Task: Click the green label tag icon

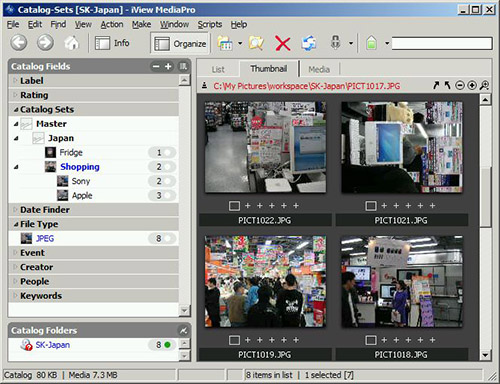Action: tap(372, 43)
